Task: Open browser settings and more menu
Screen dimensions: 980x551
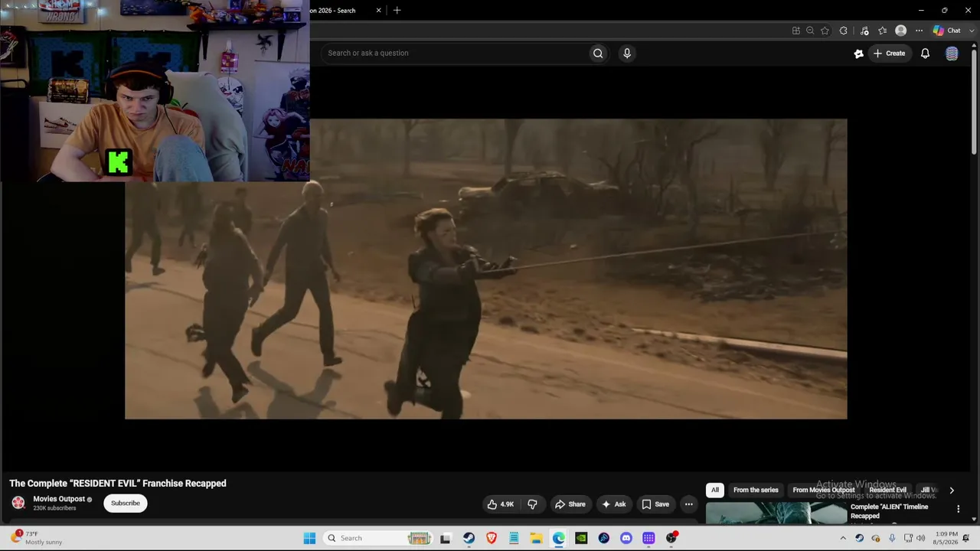Action: point(919,31)
